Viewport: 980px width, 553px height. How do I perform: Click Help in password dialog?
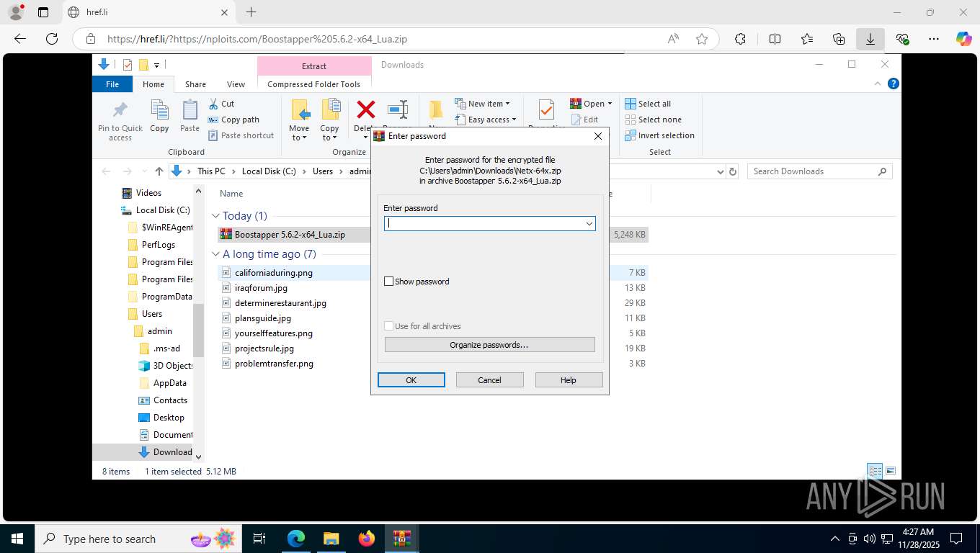569,379
